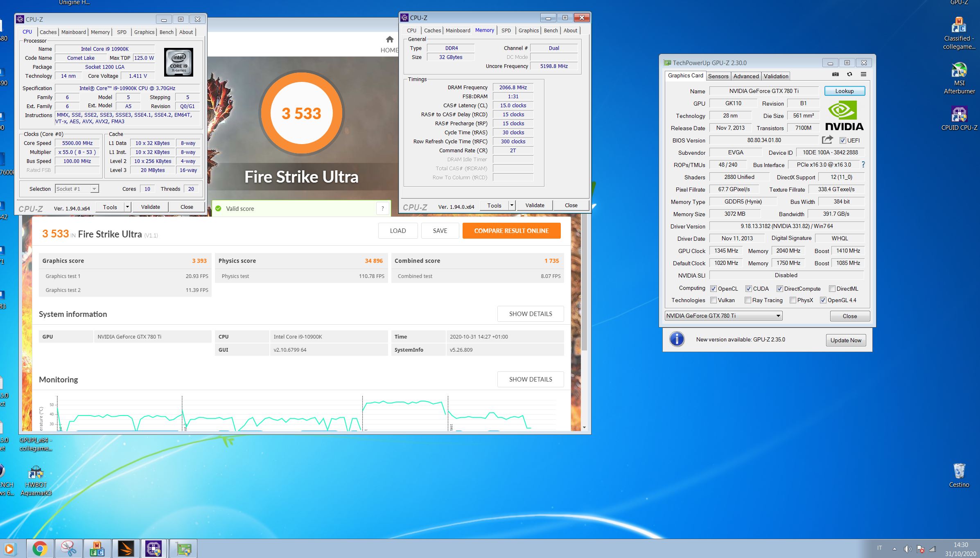Viewport: 980px width, 558px height.
Task: Open the CPUID CPU-Z desktop shortcut
Action: [x=959, y=119]
